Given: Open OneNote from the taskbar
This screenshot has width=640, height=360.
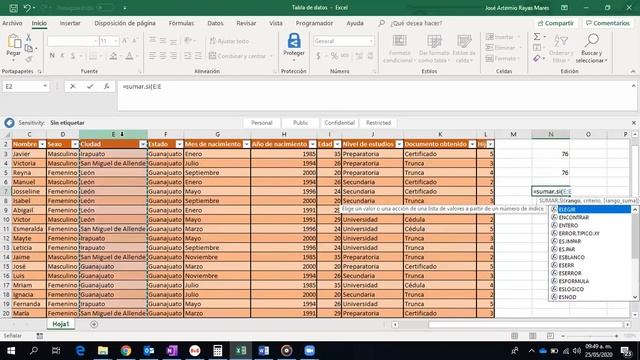Looking at the screenshot, I should (x=172, y=351).
